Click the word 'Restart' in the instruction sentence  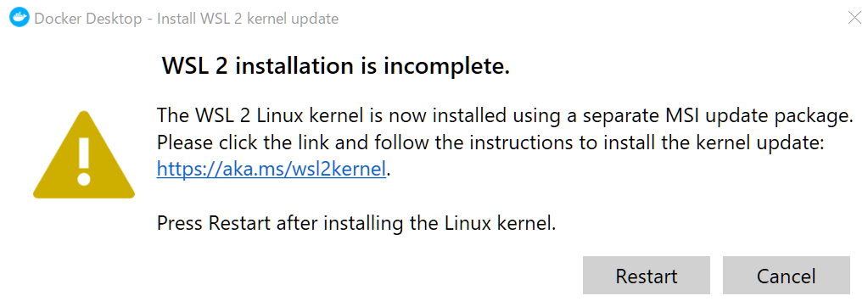[239, 224]
